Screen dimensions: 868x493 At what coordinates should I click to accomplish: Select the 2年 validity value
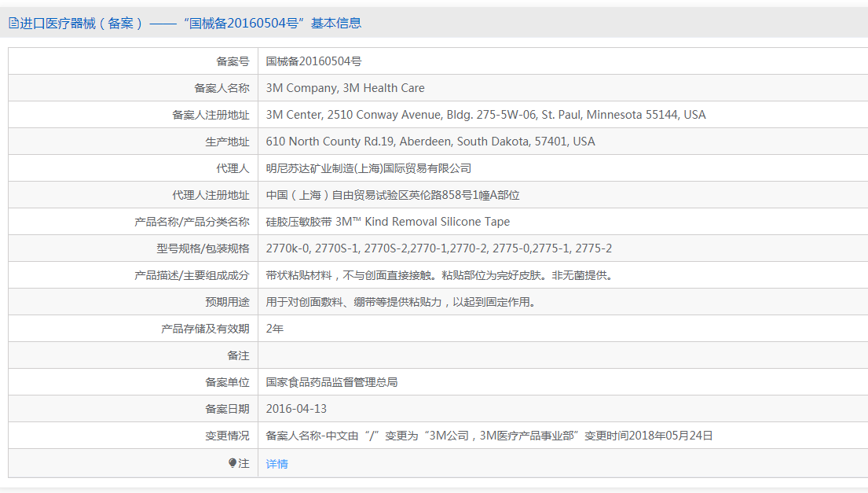(275, 329)
